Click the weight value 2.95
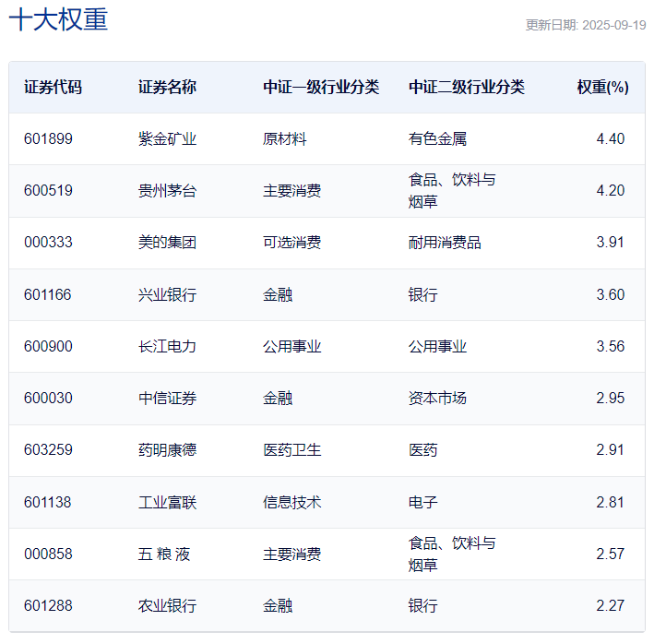This screenshot has height=644, width=654. pos(611,398)
